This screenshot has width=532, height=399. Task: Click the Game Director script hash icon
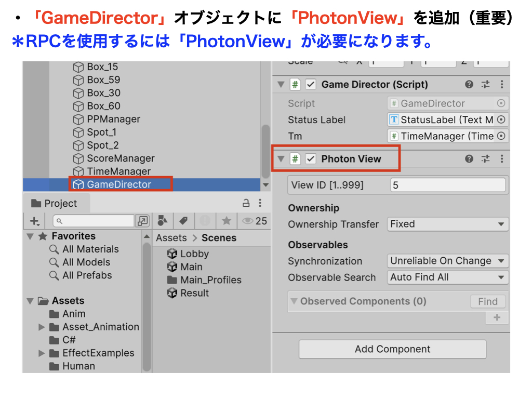295,85
